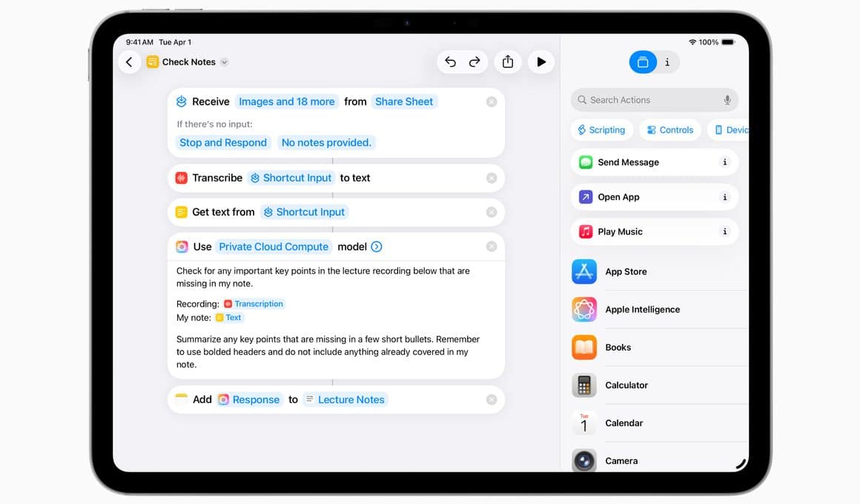Click the 'If there's no input:' label
This screenshot has width=860, height=504.
[x=214, y=125]
